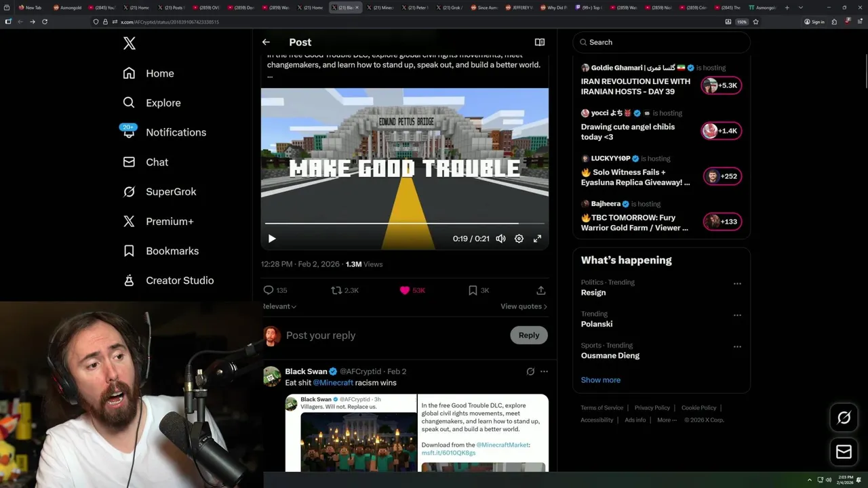Join LUCKYY10P space +252

(x=722, y=176)
